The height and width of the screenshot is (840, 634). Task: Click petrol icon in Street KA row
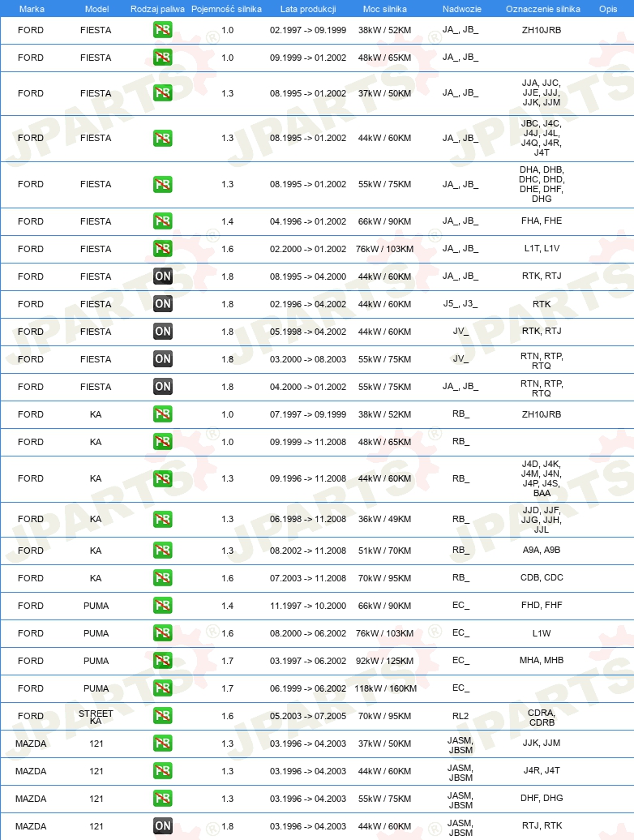coord(163,716)
